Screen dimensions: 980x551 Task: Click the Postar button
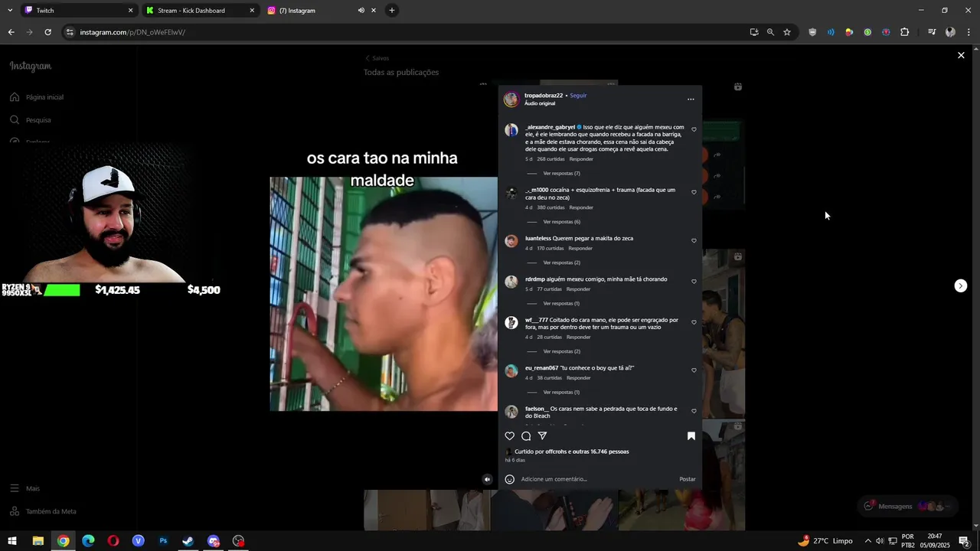point(688,479)
